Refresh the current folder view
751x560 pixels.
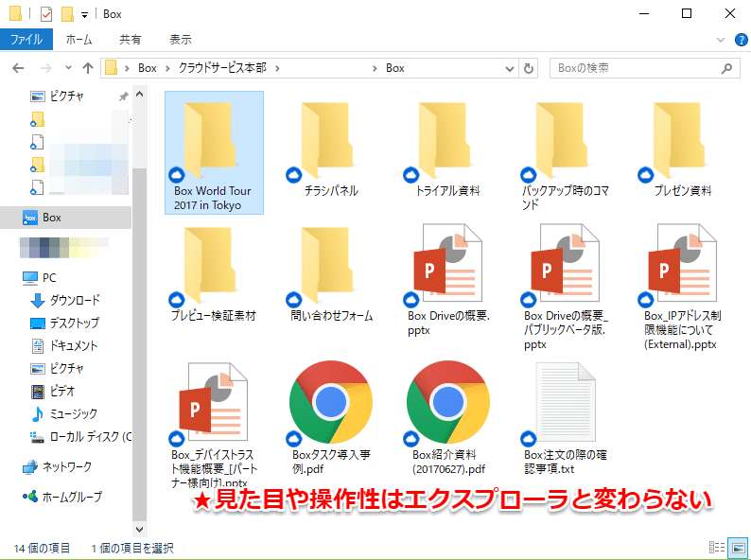point(529,68)
